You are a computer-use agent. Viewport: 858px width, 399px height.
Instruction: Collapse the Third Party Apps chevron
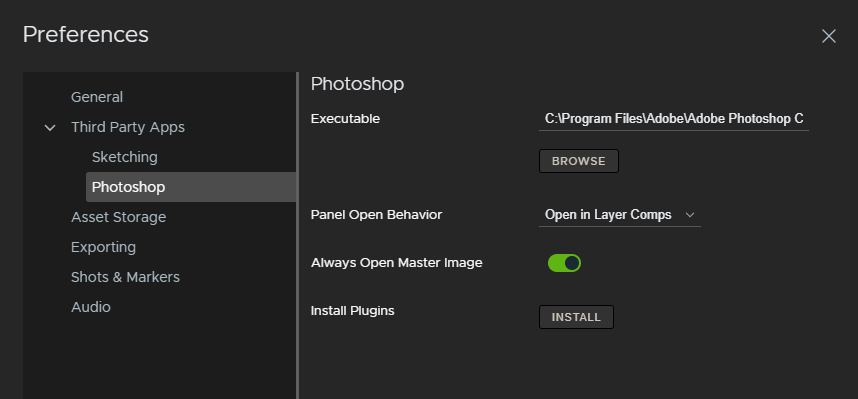(50, 128)
